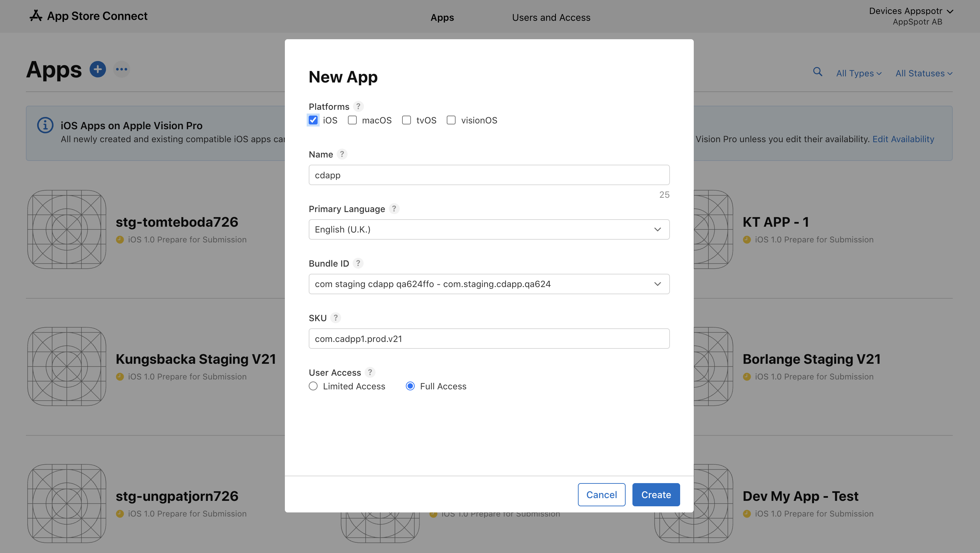Open the Dev My App - Test app

point(800,496)
